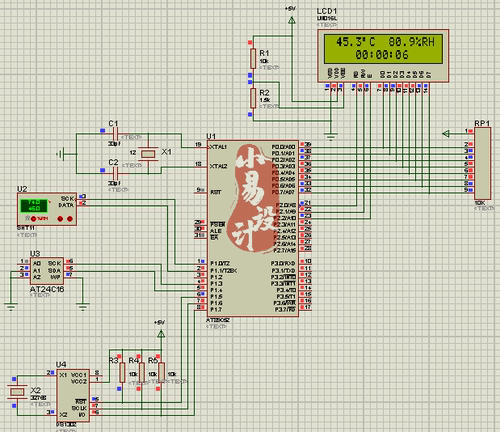Select the U4 DS1302 clock chip

point(73,395)
